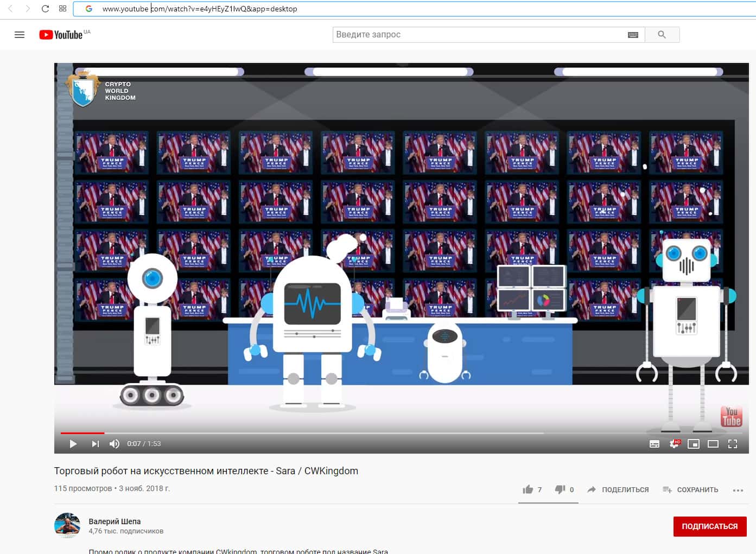Click the 4,76 тыс. подписчиков subscriber count
Screen dimensions: 756x554
[x=126, y=531]
